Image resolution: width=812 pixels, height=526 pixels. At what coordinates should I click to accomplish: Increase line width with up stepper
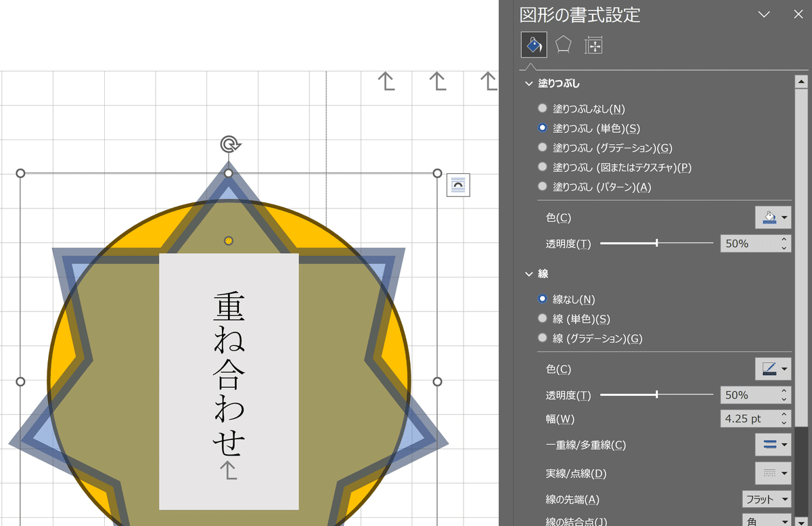pyautogui.click(x=784, y=415)
